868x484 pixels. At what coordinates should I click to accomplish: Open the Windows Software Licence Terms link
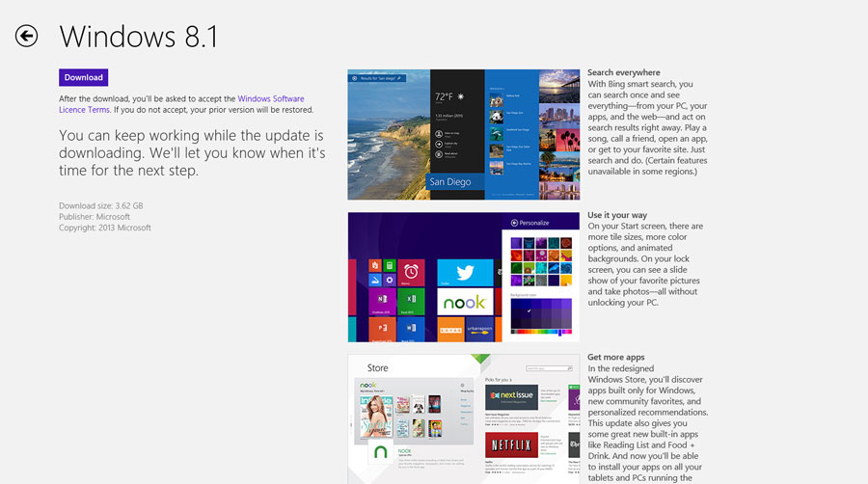[181, 104]
